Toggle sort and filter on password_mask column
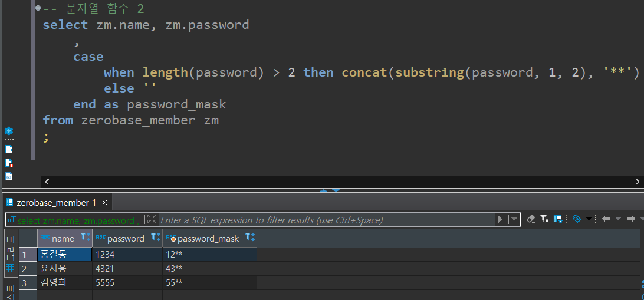 [250, 238]
